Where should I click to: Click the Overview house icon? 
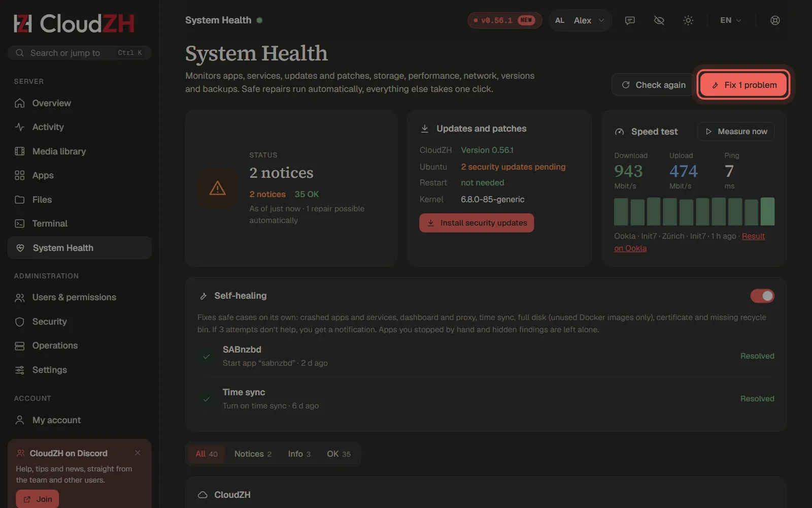(20, 103)
